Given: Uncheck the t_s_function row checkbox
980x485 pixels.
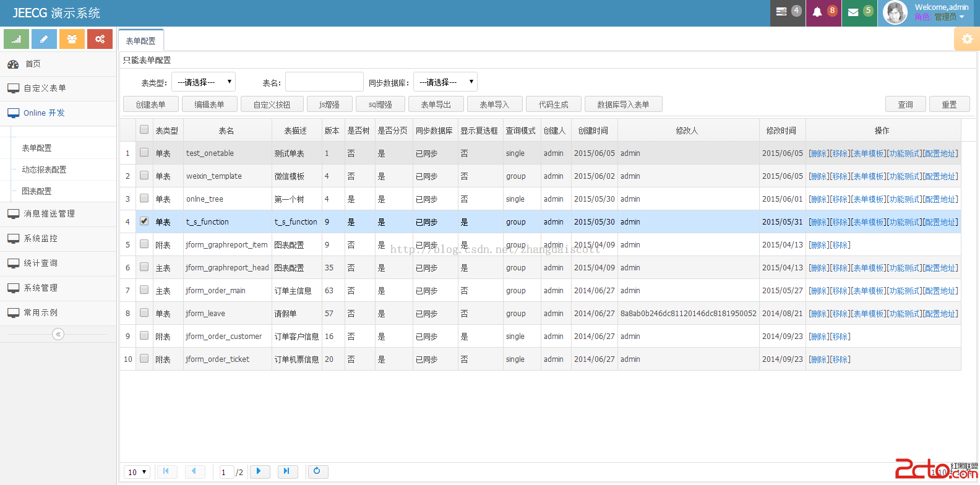Looking at the screenshot, I should click(x=144, y=221).
